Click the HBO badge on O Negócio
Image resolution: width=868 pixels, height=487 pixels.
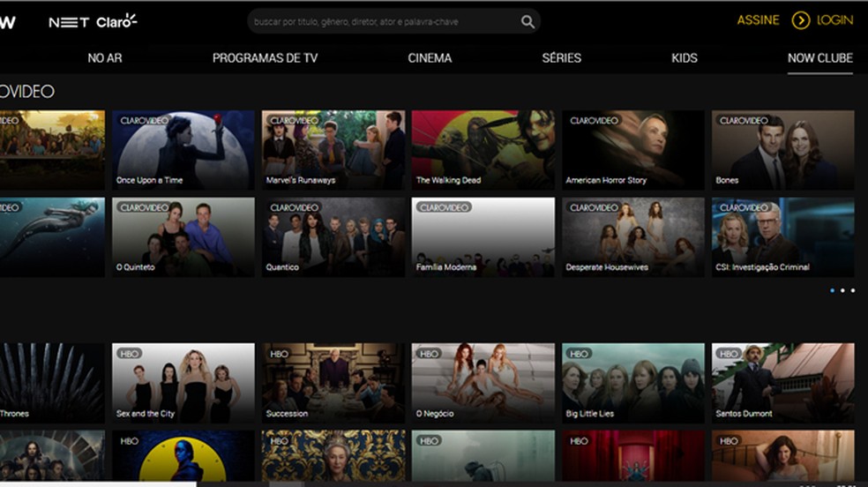click(x=429, y=354)
